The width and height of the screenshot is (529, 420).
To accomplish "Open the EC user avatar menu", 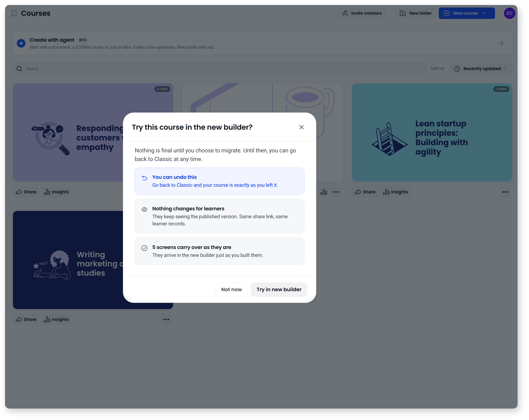I will tap(509, 13).
